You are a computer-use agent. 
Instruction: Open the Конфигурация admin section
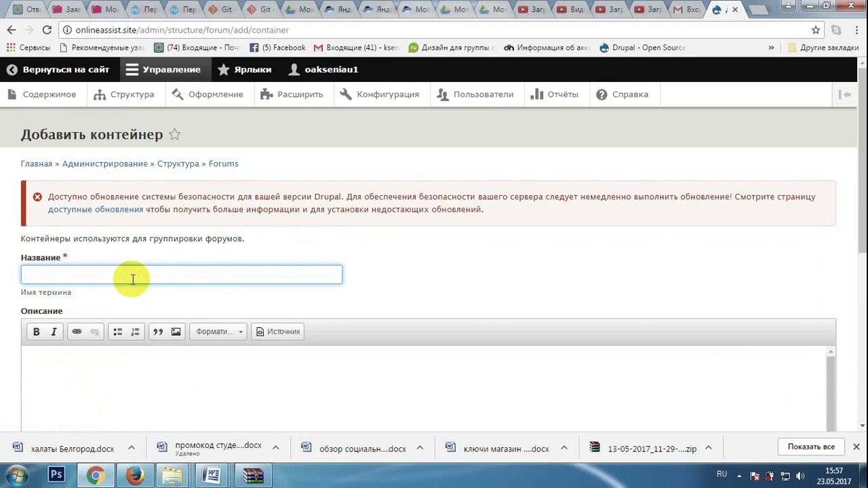[380, 94]
